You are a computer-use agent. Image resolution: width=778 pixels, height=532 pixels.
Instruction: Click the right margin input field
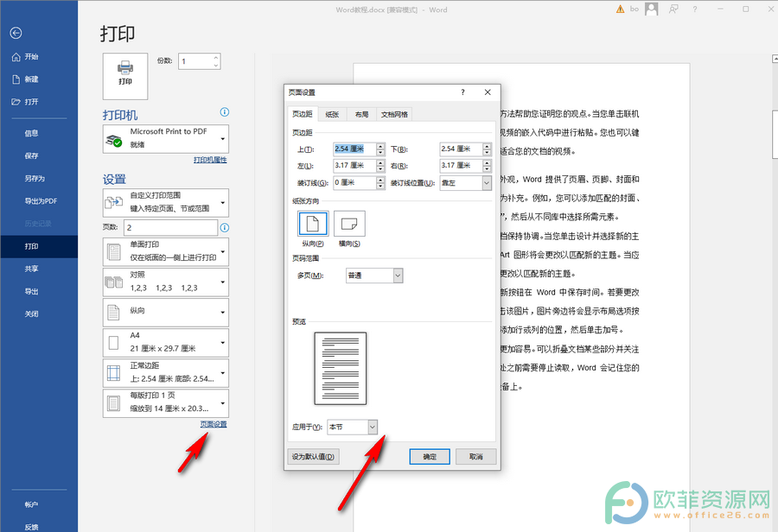(x=461, y=166)
